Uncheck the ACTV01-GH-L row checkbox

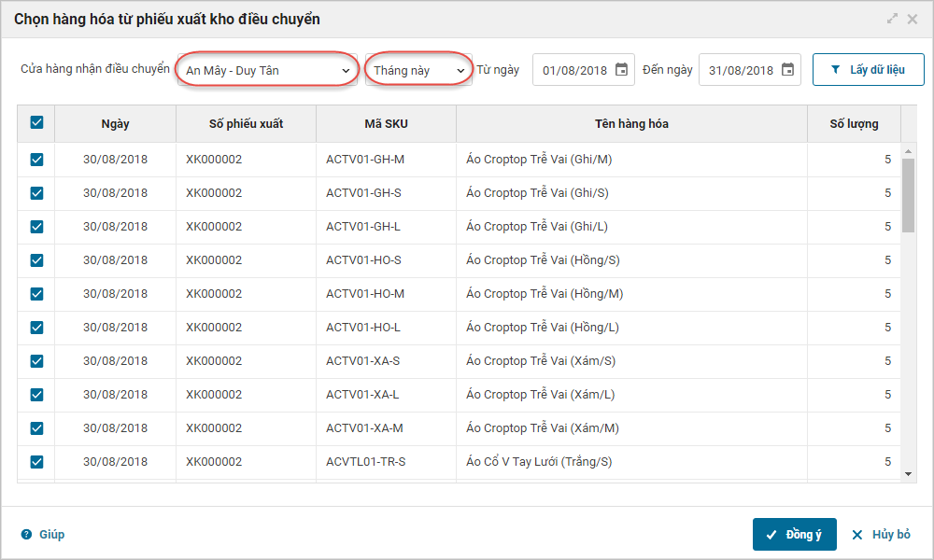click(36, 227)
